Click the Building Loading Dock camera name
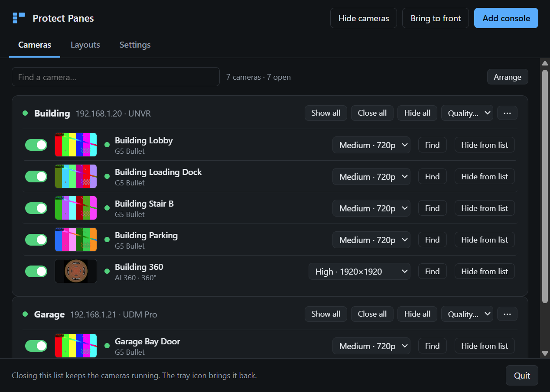This screenshot has height=392, width=550. pyautogui.click(x=158, y=172)
